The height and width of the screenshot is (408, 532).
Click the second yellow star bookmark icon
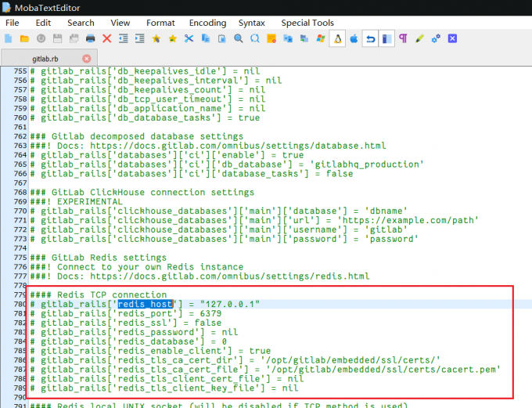pyautogui.click(x=173, y=38)
